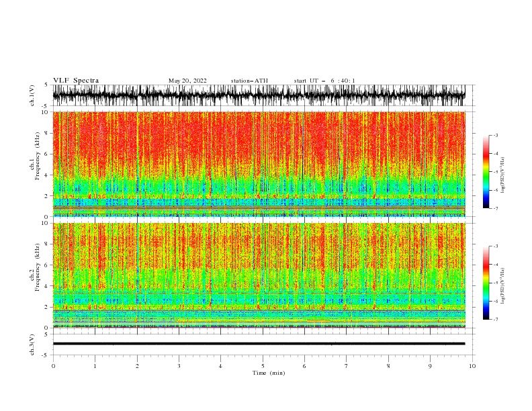Click the log(PSD) label beside ch.2 colorbar
This screenshot has height=411, width=532.
[503, 286]
